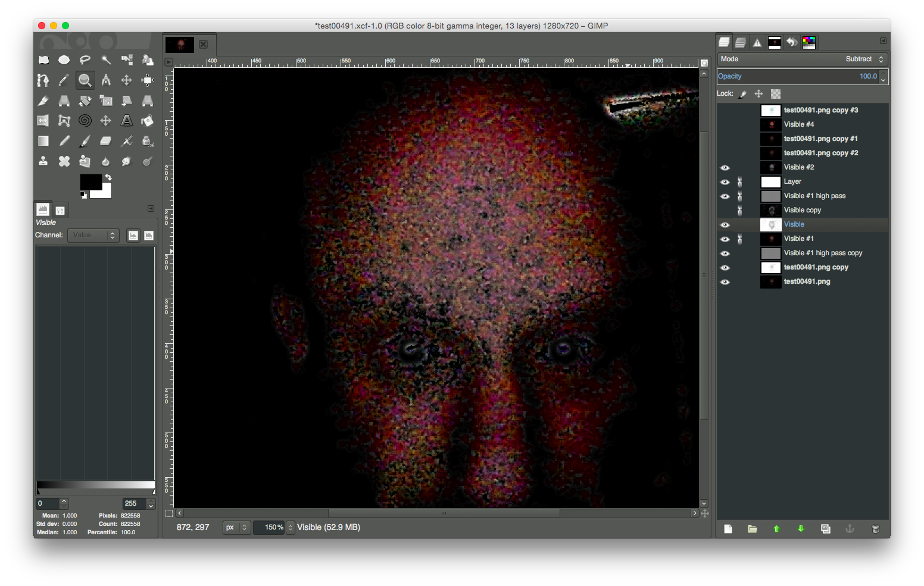Raise the selected layer one step
The height and width of the screenshot is (586, 924).
(x=776, y=529)
